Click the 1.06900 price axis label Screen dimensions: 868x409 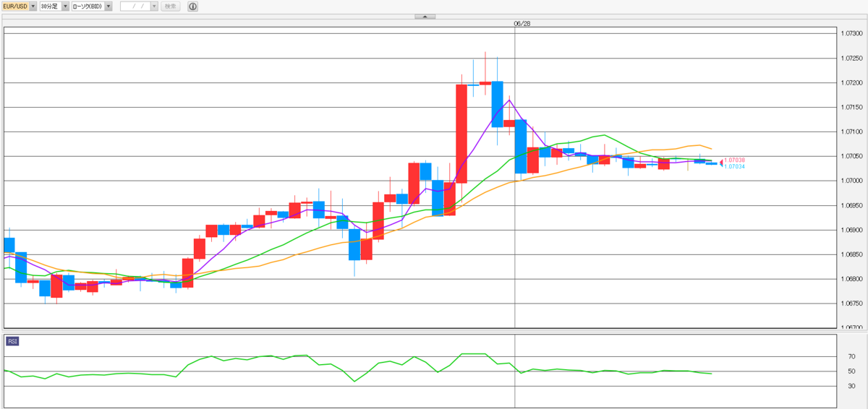tap(851, 230)
